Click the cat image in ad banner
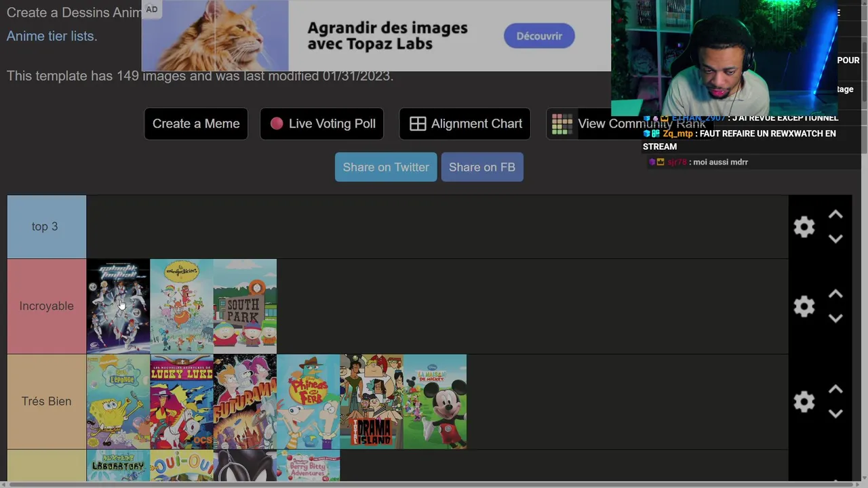 point(215,35)
